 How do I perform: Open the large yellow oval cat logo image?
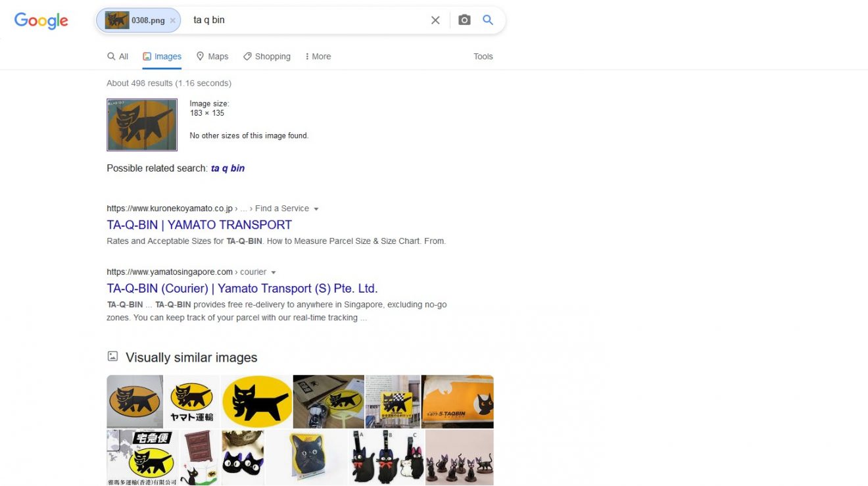pyautogui.click(x=256, y=402)
